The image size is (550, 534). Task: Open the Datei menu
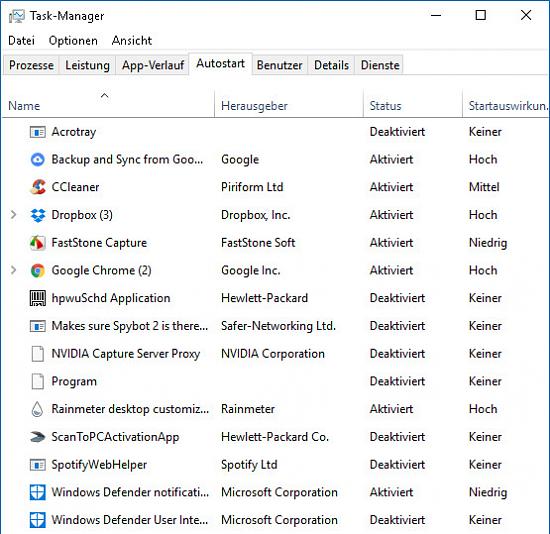click(21, 41)
